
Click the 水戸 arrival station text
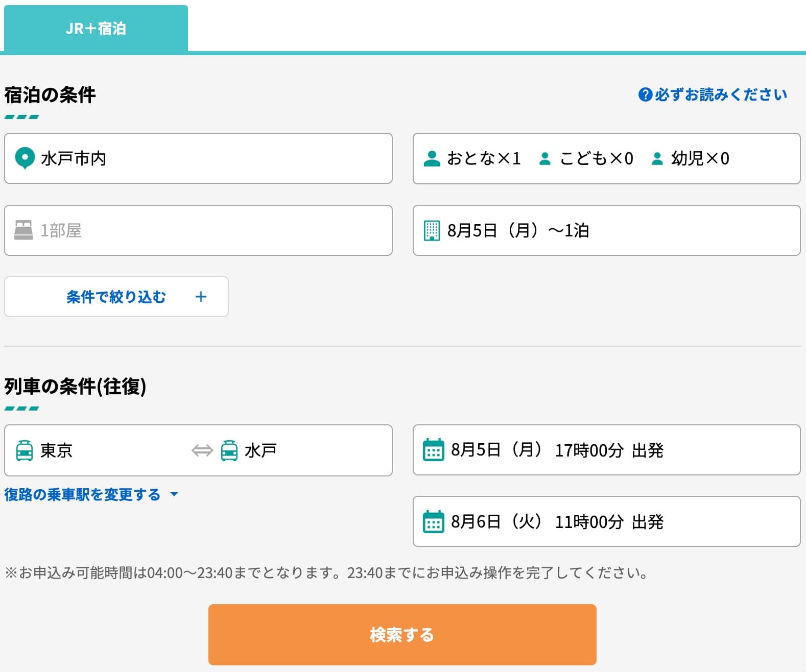tap(260, 450)
